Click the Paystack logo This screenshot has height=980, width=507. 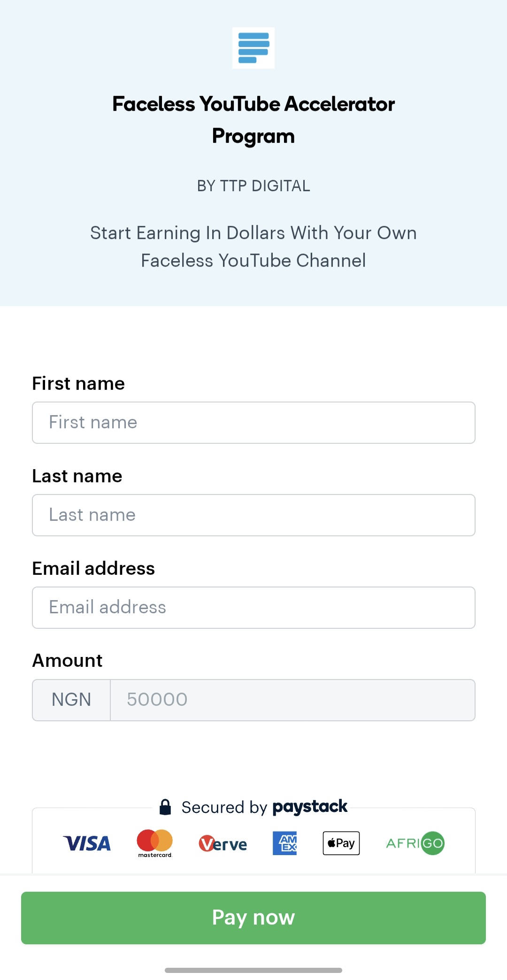click(310, 806)
